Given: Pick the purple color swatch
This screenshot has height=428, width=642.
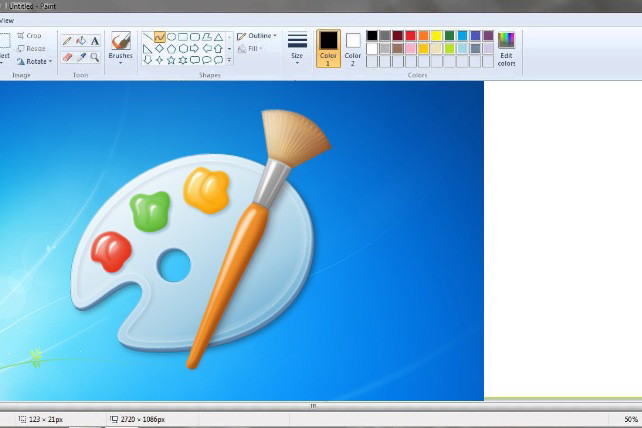Looking at the screenshot, I should [x=488, y=36].
